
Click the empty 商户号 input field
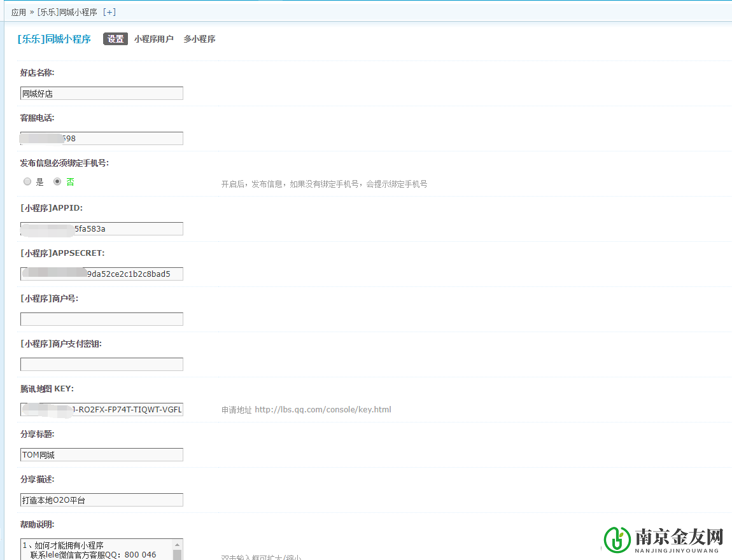point(102,319)
